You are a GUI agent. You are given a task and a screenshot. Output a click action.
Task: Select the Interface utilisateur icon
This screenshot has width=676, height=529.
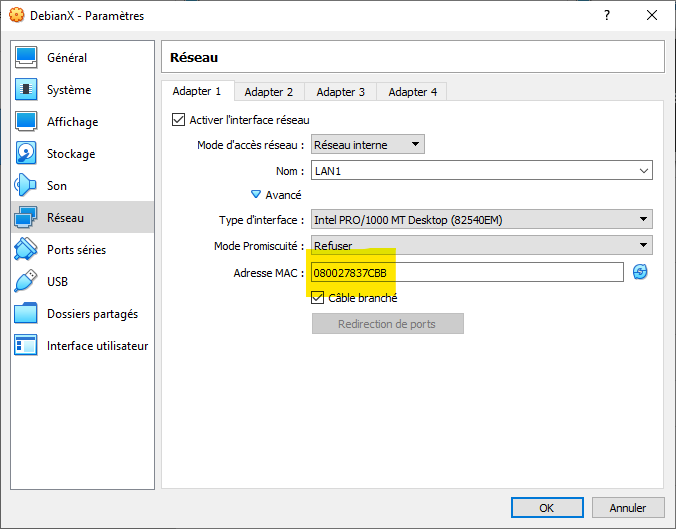[x=26, y=345]
